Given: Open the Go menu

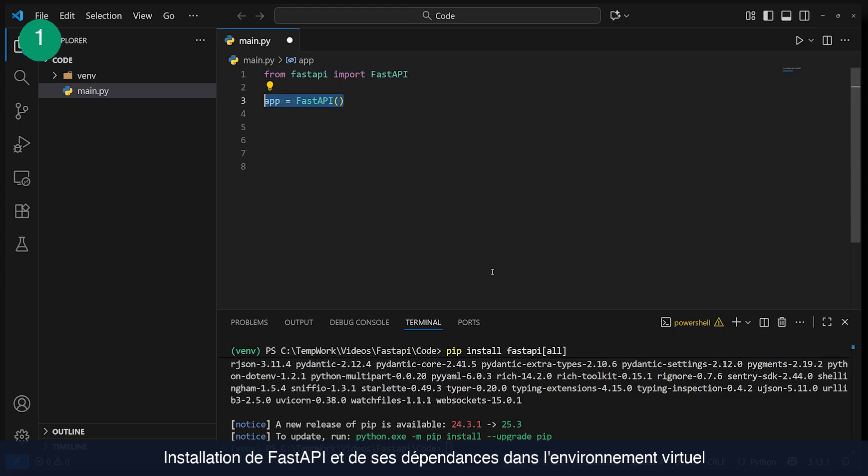Looking at the screenshot, I should coord(169,16).
